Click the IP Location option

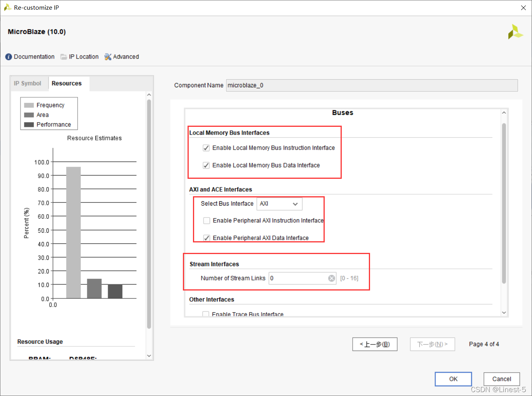tap(84, 57)
